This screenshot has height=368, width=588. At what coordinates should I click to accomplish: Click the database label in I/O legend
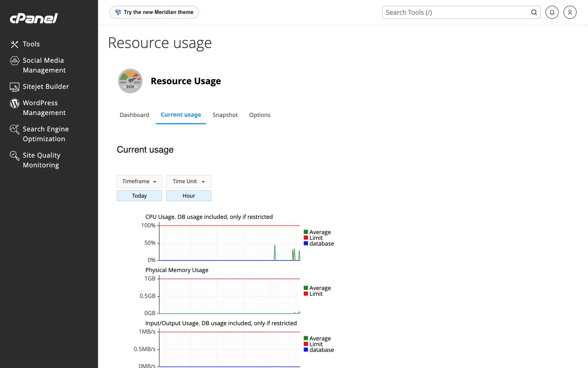tap(322, 350)
